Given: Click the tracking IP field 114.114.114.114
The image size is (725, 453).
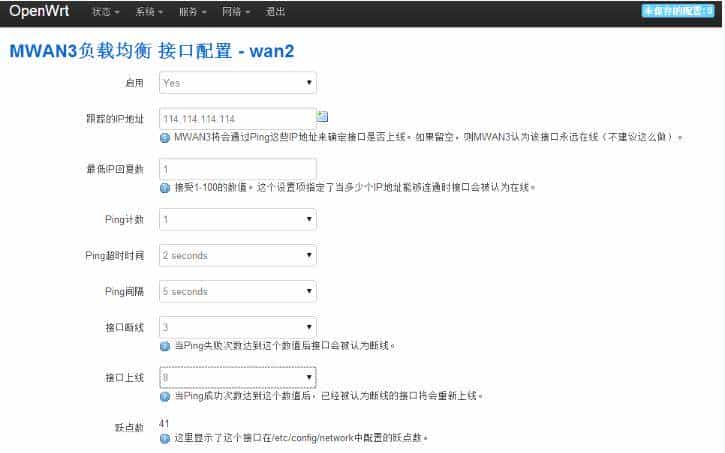Looking at the screenshot, I should 238,119.
